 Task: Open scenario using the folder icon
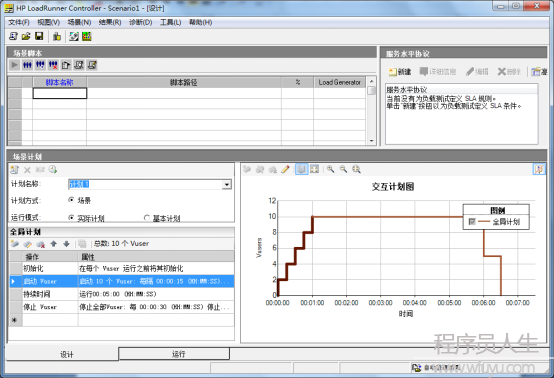(x=26, y=36)
